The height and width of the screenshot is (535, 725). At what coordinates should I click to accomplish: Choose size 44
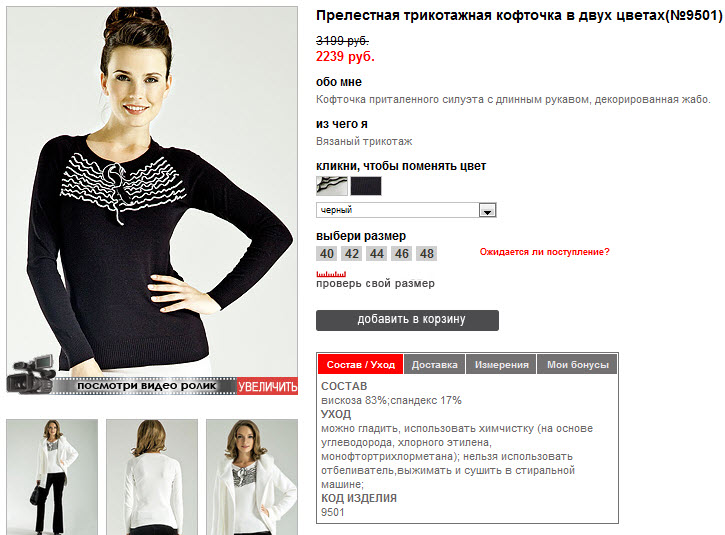point(376,253)
